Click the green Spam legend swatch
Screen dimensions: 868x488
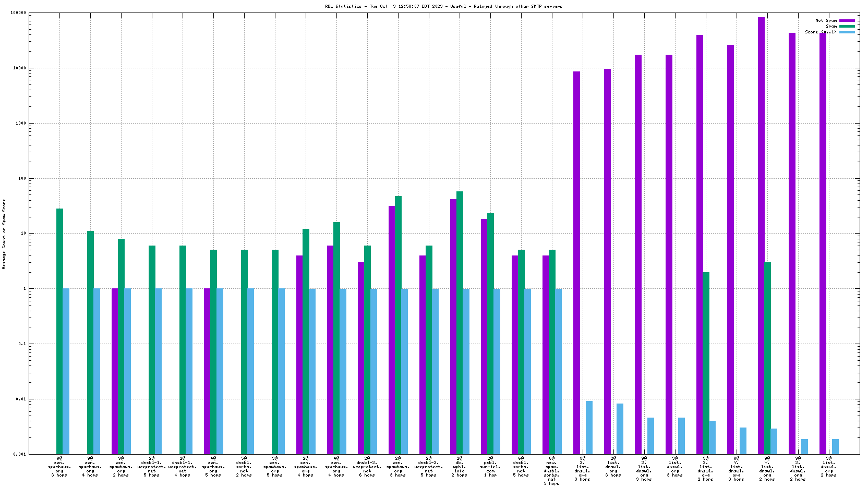(x=847, y=26)
